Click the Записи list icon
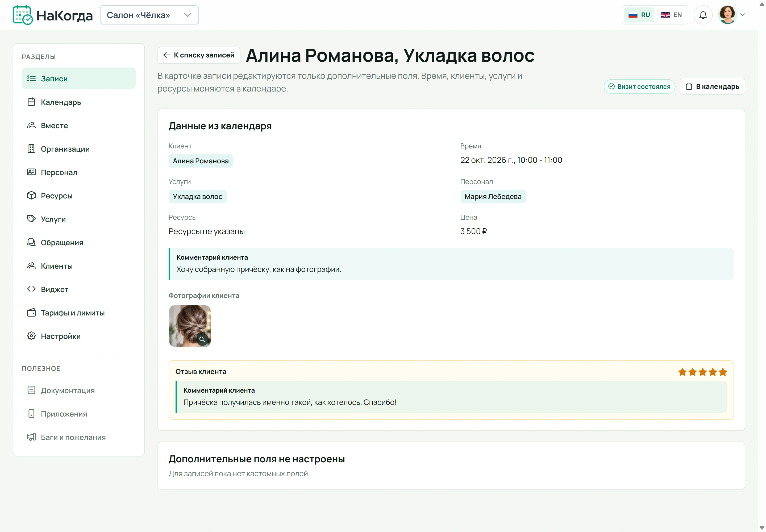Image resolution: width=766 pixels, height=532 pixels. (x=31, y=78)
